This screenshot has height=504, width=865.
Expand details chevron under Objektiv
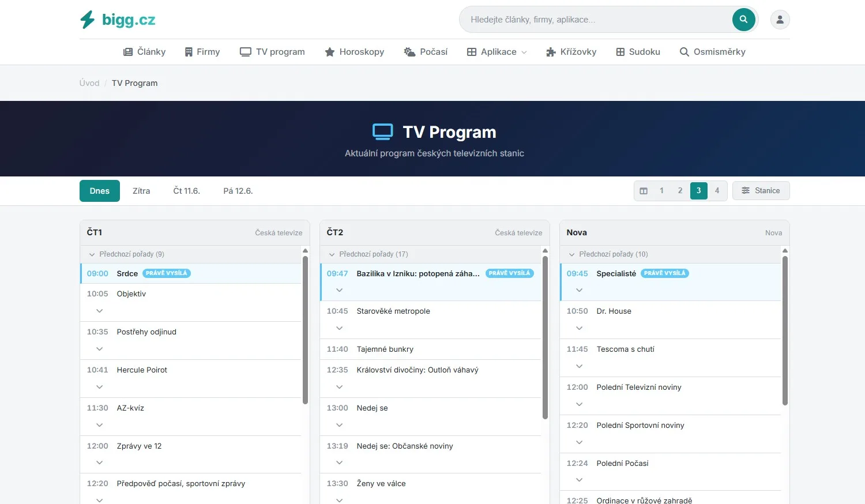100,311
